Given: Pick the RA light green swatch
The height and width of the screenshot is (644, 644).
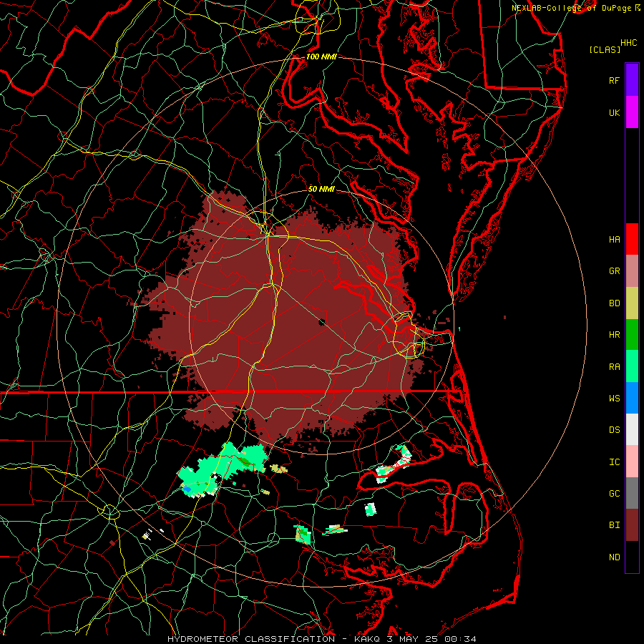Looking at the screenshot, I should coord(632,366).
